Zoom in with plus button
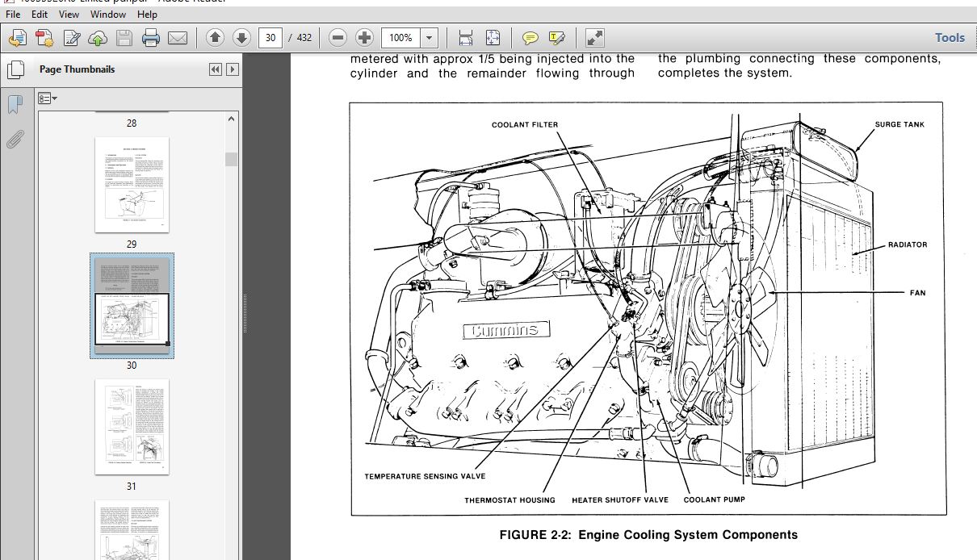 click(365, 37)
